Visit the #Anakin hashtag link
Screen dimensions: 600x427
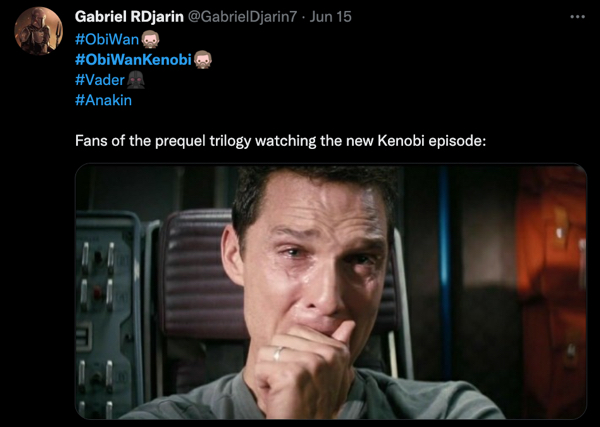(x=103, y=100)
